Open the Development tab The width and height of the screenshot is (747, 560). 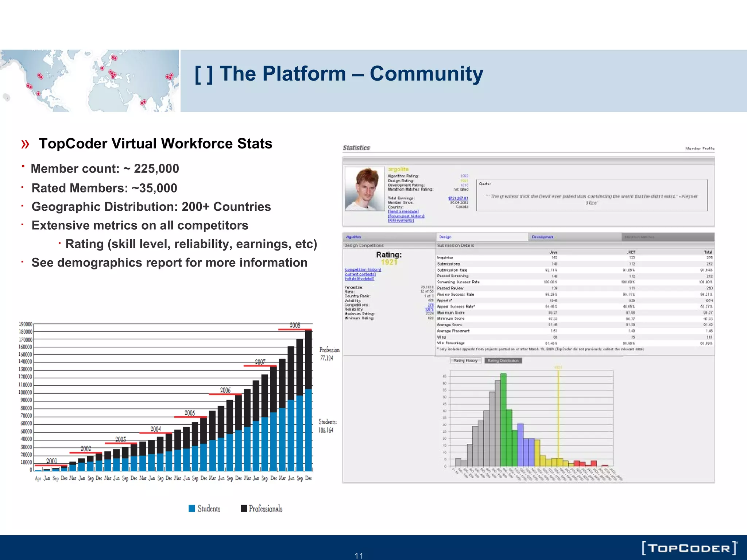pyautogui.click(x=542, y=237)
